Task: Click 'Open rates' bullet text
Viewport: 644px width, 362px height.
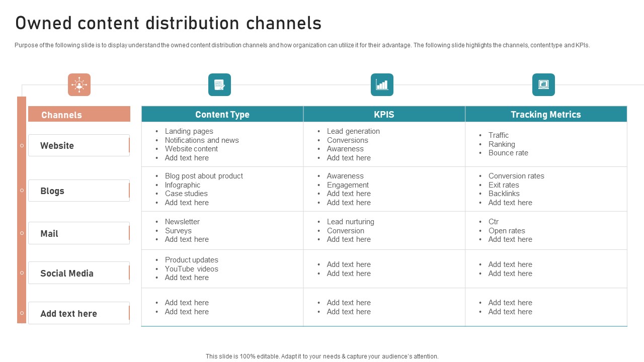Action: 507,231
